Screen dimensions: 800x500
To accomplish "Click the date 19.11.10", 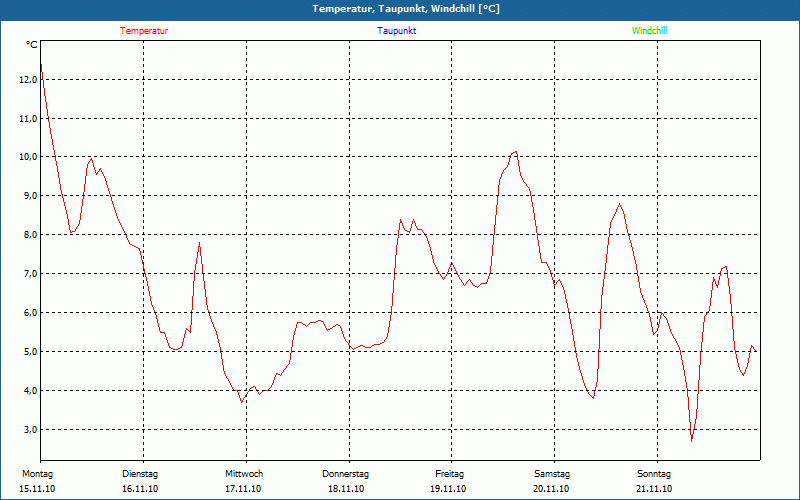I will pos(448,489).
